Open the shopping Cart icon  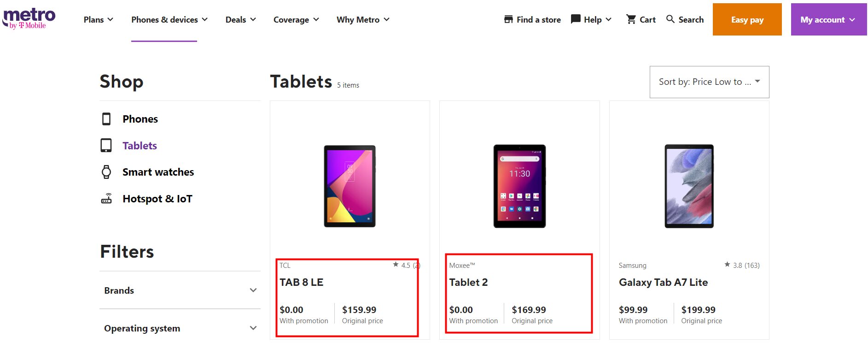(631, 19)
